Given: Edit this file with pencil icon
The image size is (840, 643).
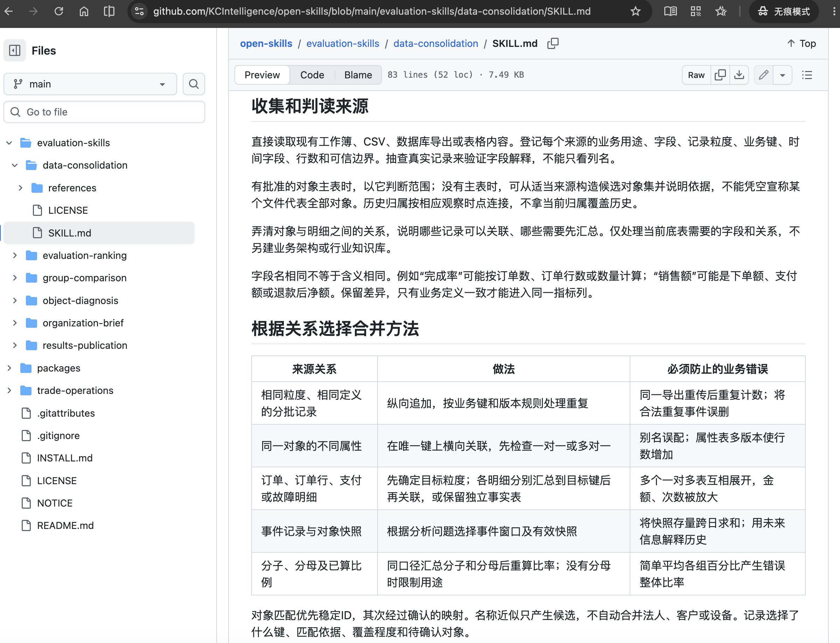Looking at the screenshot, I should coord(764,75).
